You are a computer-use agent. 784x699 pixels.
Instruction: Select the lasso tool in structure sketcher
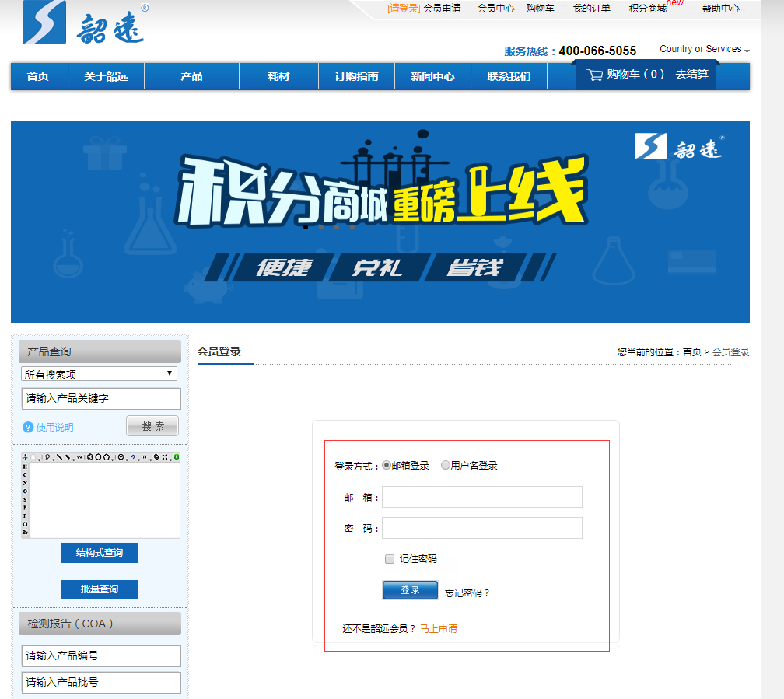pyautogui.click(x=47, y=456)
